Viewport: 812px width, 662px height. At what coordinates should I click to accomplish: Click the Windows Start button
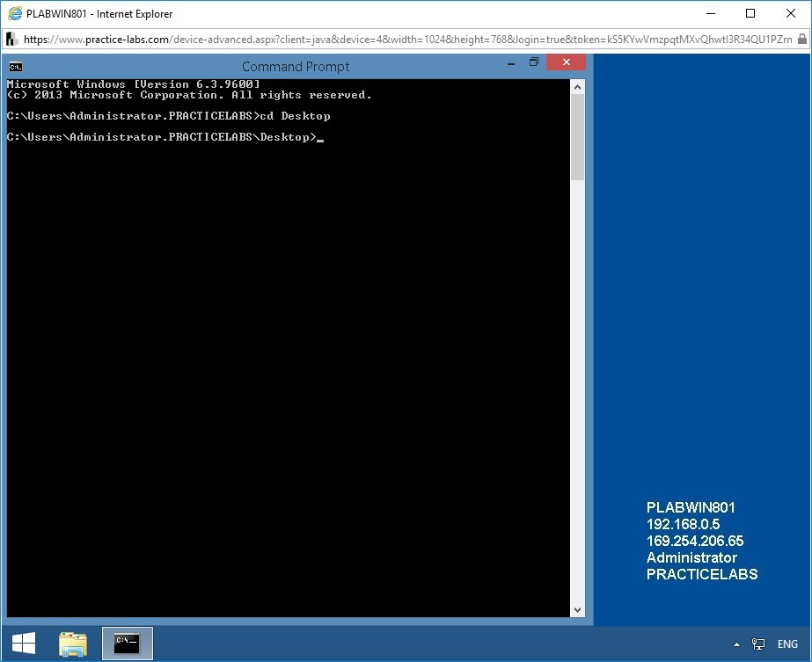click(23, 644)
